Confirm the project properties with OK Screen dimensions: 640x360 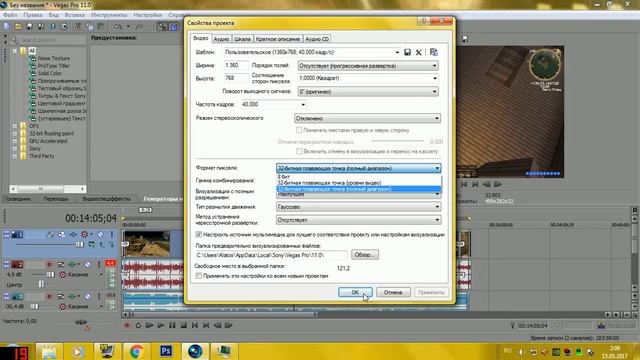(x=355, y=292)
